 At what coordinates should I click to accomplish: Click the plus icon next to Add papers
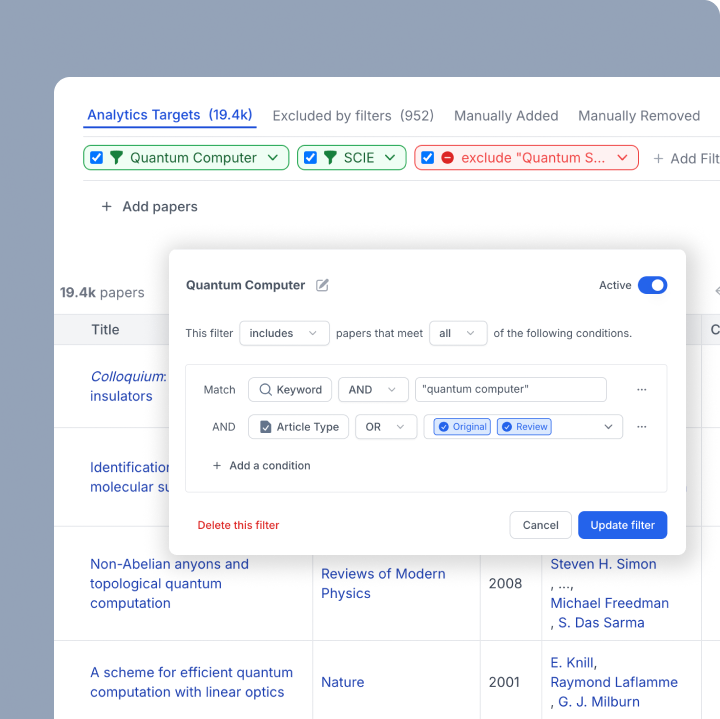[x=107, y=207]
